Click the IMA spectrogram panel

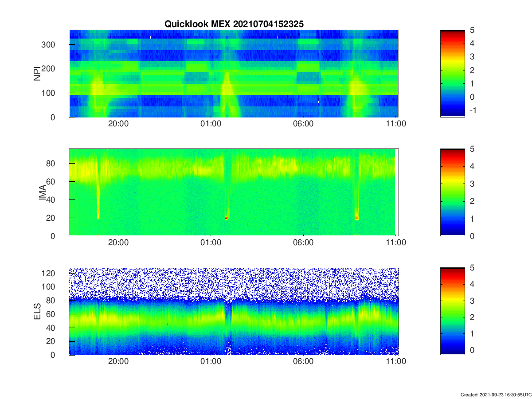(234, 192)
